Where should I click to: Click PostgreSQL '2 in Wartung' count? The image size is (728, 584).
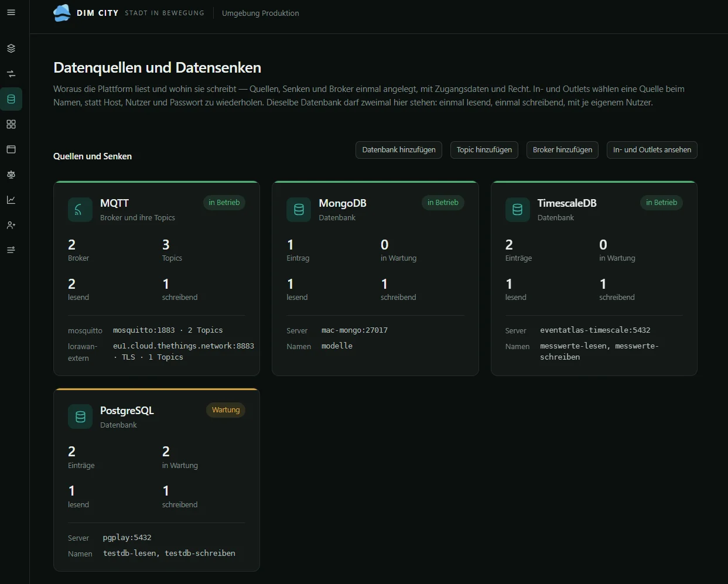click(x=180, y=457)
